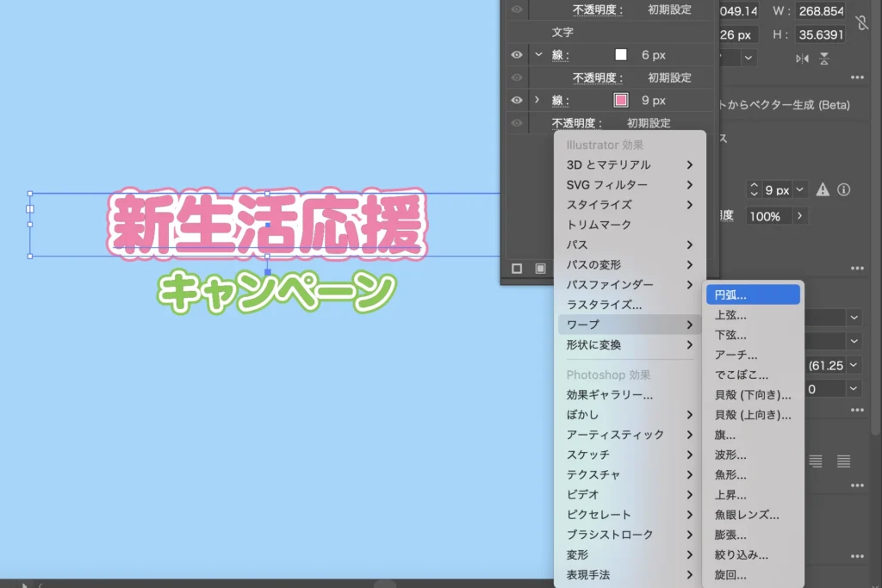Click the 不透明度 link under the pink stroke
This screenshot has height=588, width=882.
[577, 123]
